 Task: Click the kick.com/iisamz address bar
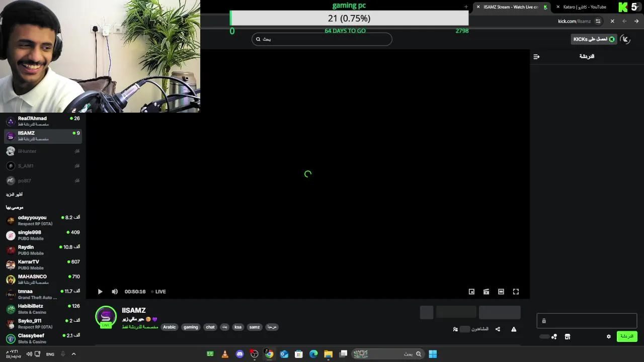tap(574, 21)
